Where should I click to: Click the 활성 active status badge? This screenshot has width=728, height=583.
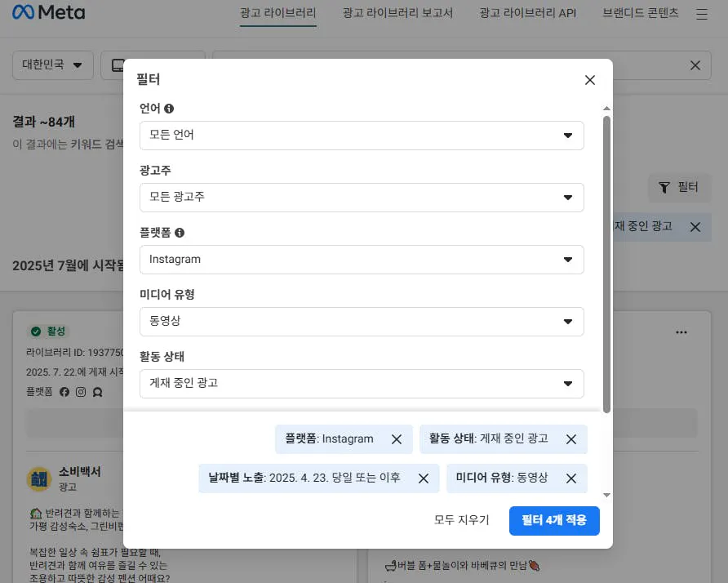(49, 332)
